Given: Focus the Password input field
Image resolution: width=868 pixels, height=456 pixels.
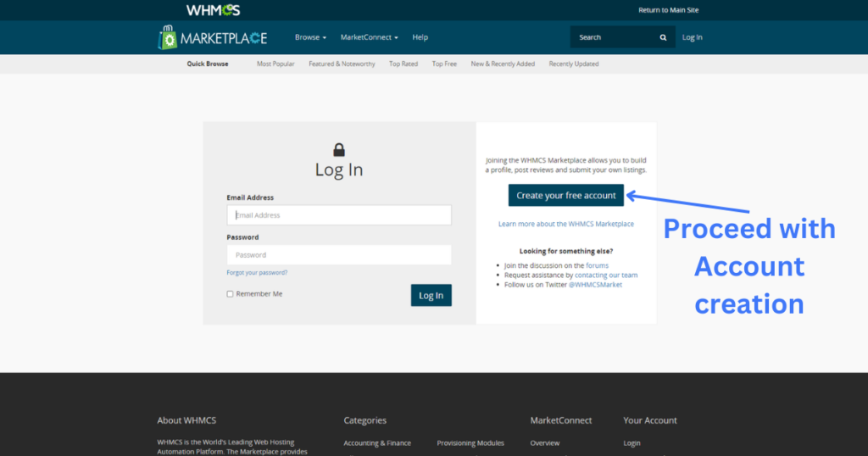Looking at the screenshot, I should (x=339, y=255).
